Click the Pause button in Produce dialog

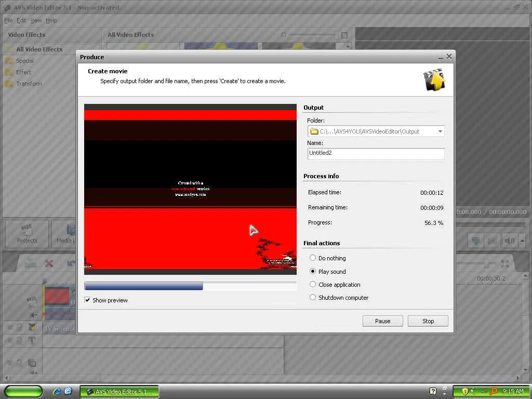tap(382, 321)
